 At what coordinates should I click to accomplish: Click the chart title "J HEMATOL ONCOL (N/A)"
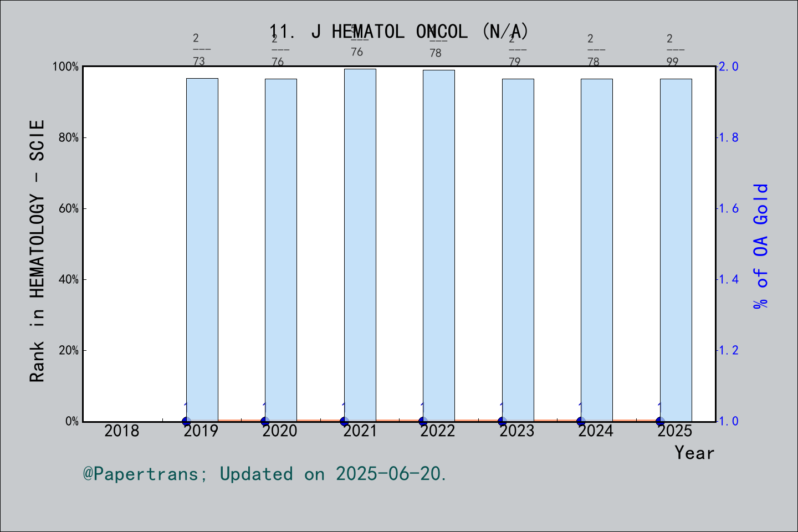point(398,32)
